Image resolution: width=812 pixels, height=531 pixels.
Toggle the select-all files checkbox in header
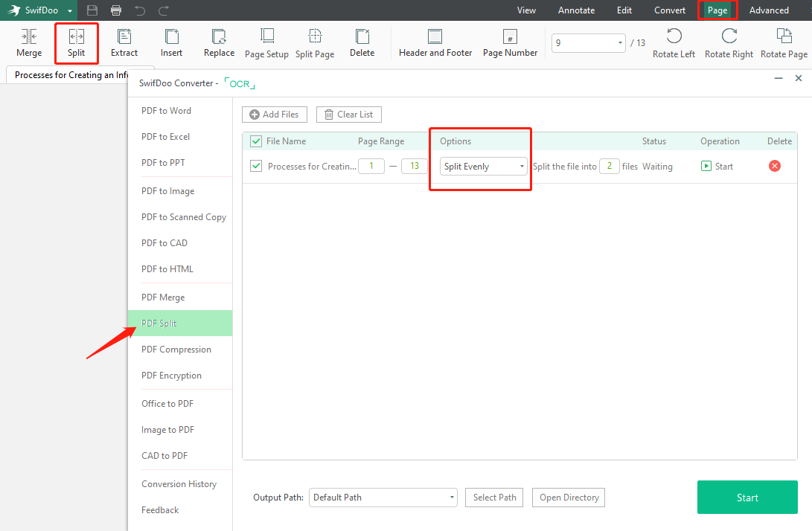(x=256, y=141)
